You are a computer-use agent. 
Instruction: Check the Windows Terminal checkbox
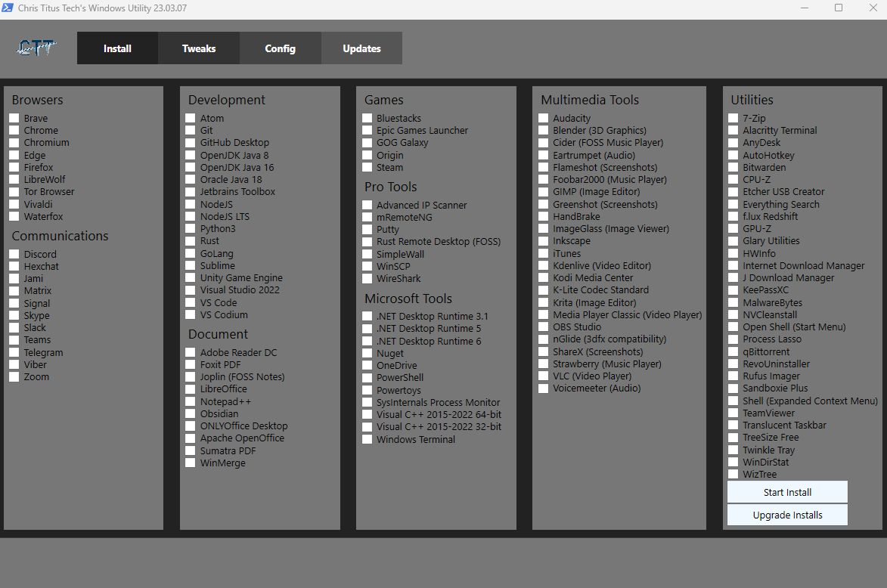(368, 440)
